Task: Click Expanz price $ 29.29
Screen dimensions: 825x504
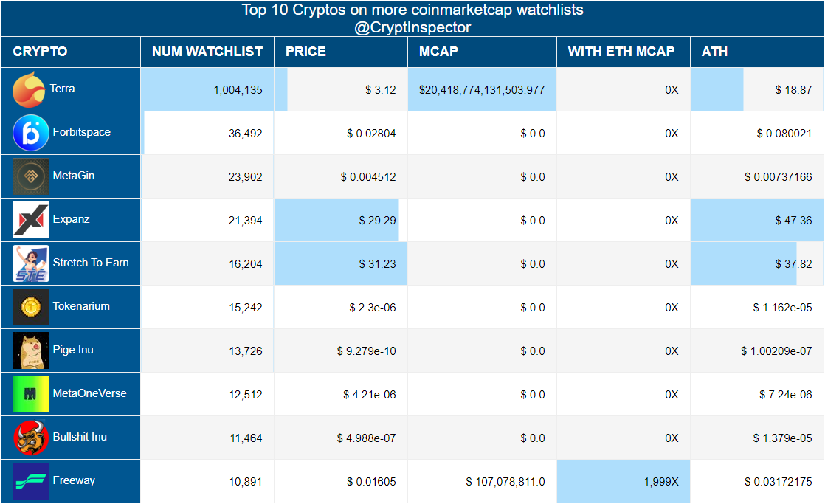Action: coord(377,221)
